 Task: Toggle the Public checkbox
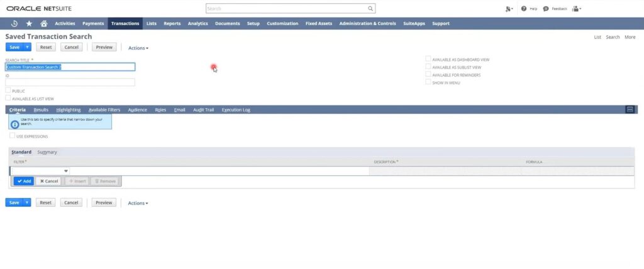point(8,90)
